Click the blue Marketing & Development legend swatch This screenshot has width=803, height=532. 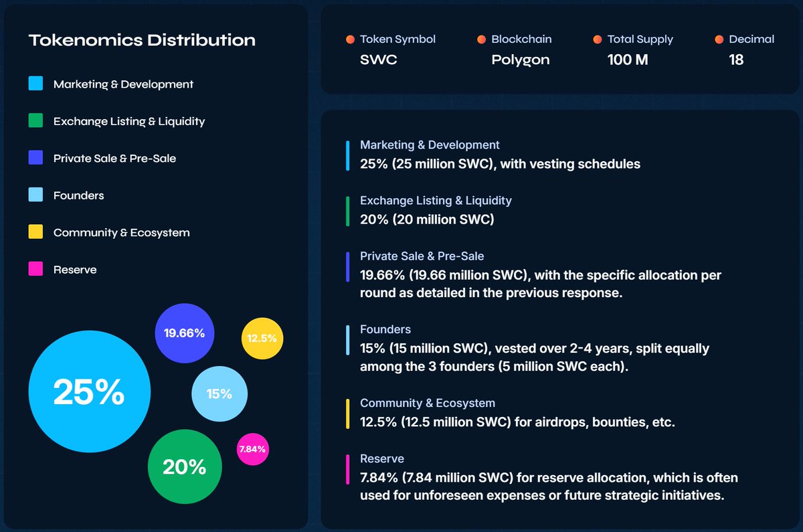(x=35, y=84)
